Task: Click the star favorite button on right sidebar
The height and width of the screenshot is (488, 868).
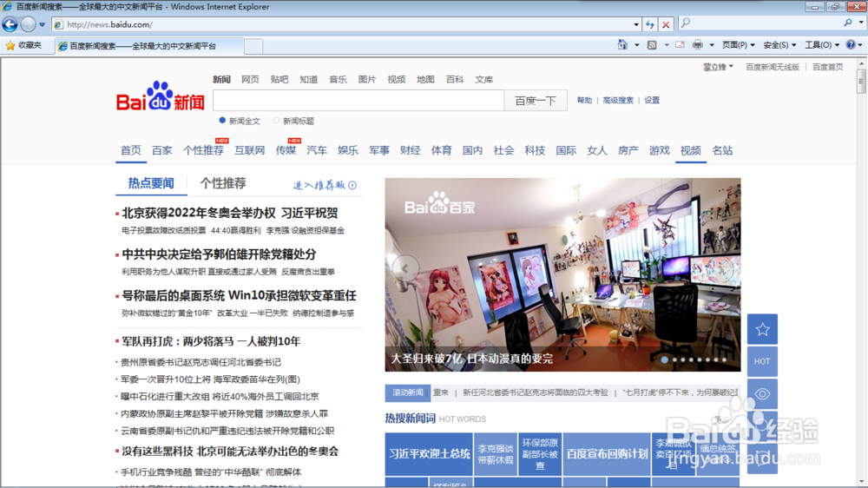Action: (762, 329)
